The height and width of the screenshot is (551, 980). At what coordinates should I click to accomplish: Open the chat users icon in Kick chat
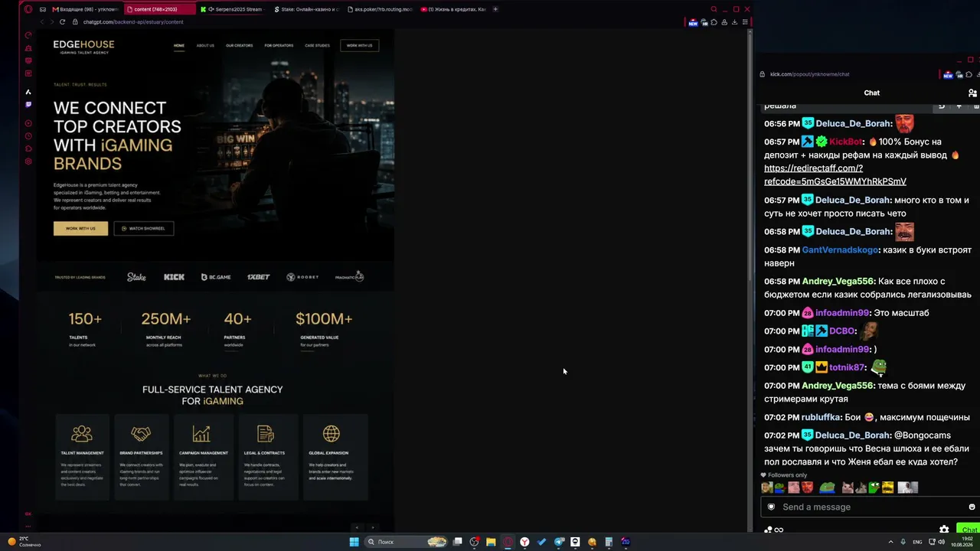(x=972, y=93)
